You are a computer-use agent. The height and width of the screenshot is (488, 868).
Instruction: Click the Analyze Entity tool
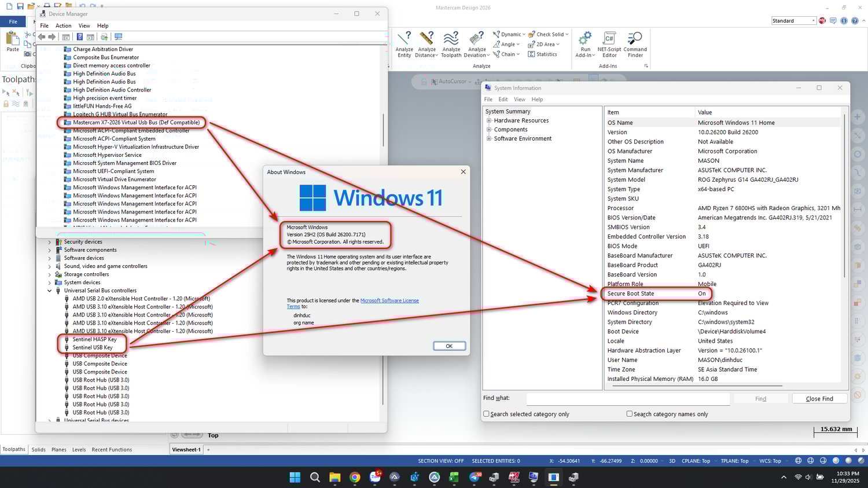[x=404, y=45]
